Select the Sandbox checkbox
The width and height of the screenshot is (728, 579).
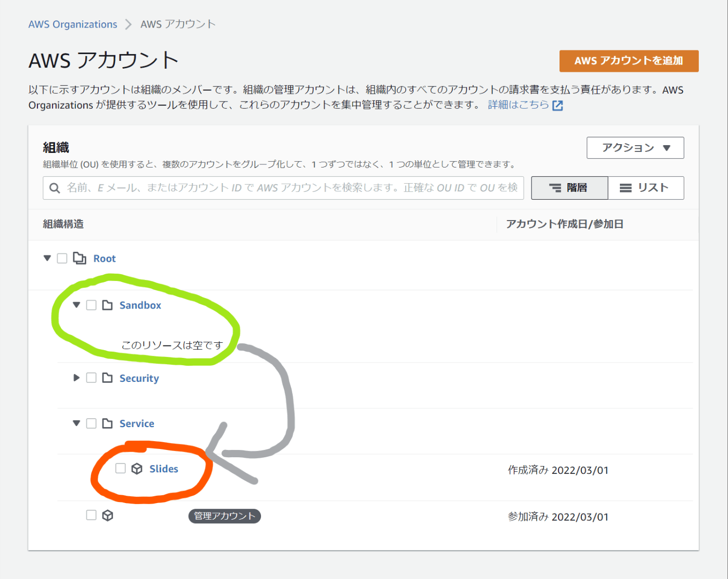[x=91, y=305]
